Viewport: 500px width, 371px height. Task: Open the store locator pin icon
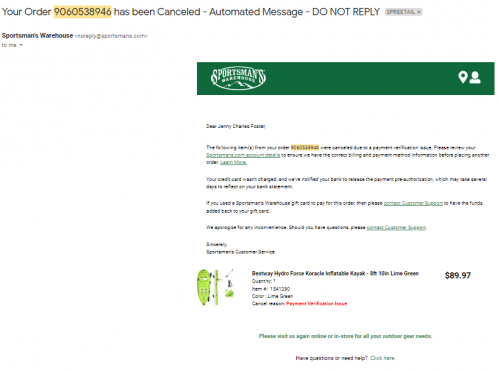coord(462,77)
